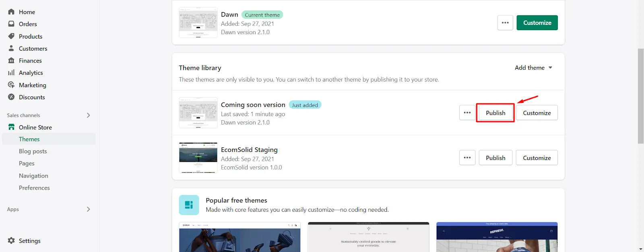This screenshot has height=252, width=644.
Task: Open the Dawn theme three-dot actions menu
Action: pos(505,23)
